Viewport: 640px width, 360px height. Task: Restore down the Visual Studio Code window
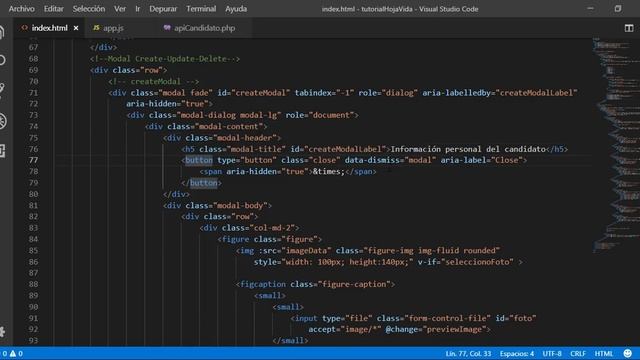[618, 8]
